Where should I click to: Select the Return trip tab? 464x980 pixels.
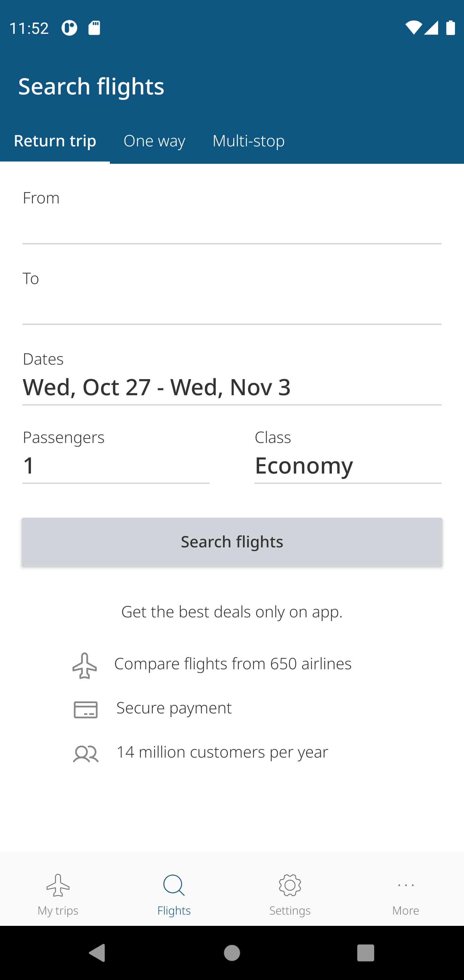tap(55, 141)
